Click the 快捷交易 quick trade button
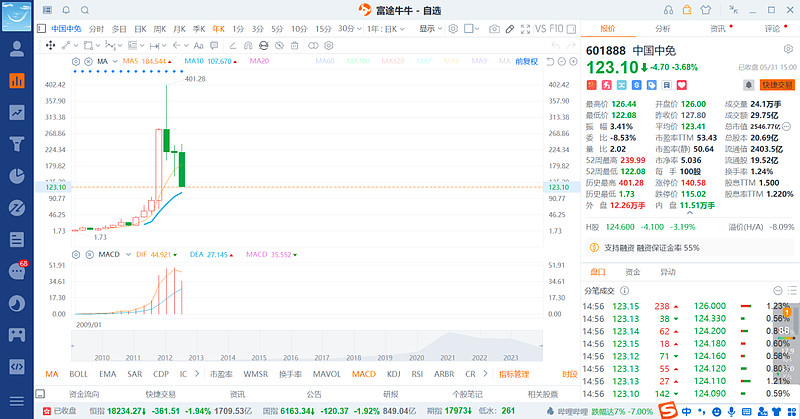Screen dimensions: 800x419 click(778, 85)
